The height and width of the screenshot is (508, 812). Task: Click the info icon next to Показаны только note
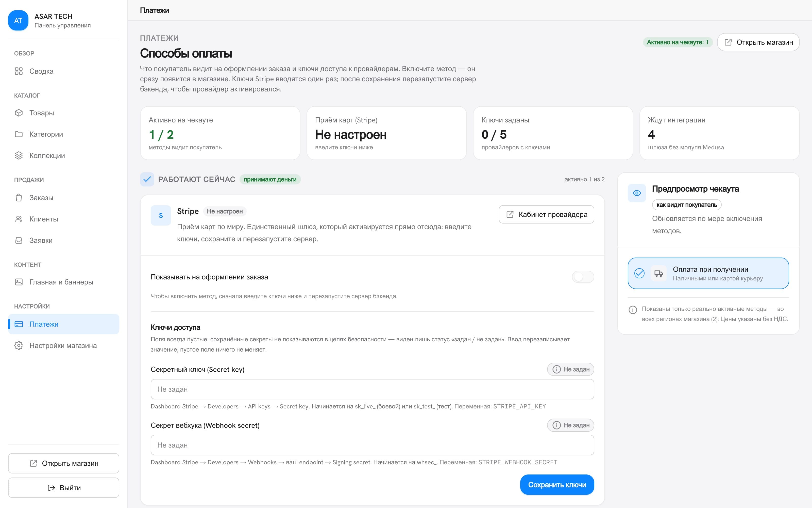click(x=633, y=309)
